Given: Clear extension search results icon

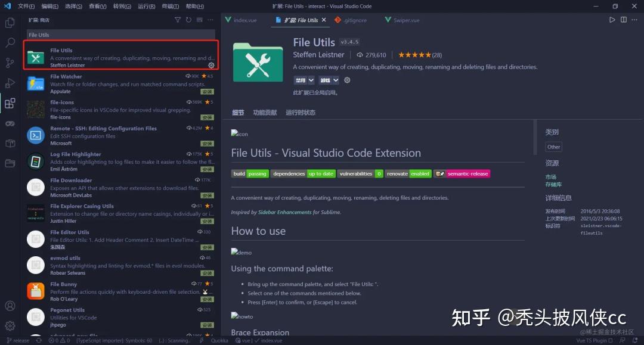Looking at the screenshot, I should pos(200,20).
